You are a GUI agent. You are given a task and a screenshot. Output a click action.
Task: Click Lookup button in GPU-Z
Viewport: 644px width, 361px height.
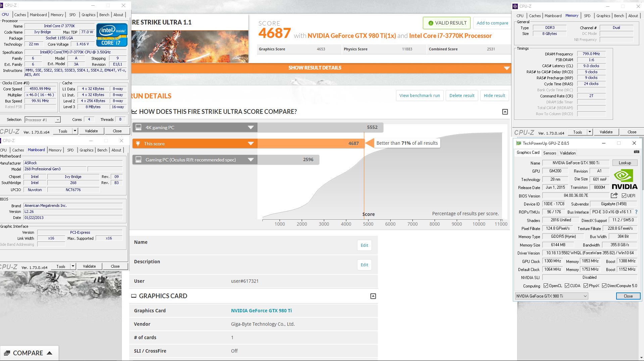(625, 163)
